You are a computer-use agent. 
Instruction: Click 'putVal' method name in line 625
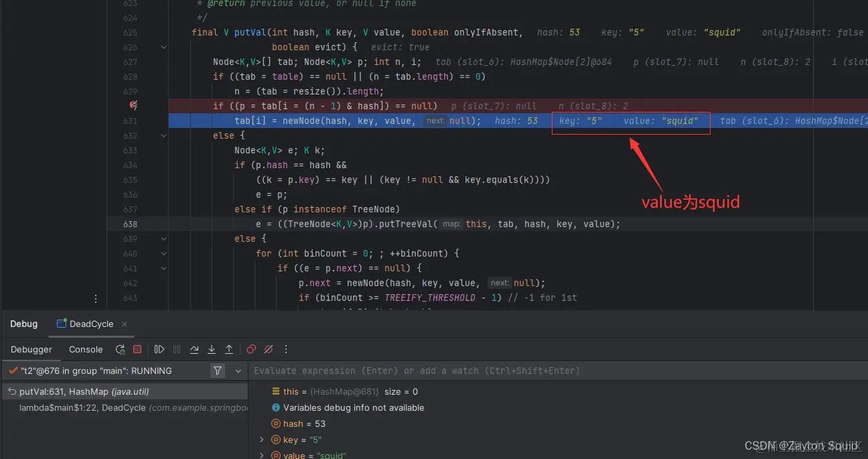tap(250, 32)
